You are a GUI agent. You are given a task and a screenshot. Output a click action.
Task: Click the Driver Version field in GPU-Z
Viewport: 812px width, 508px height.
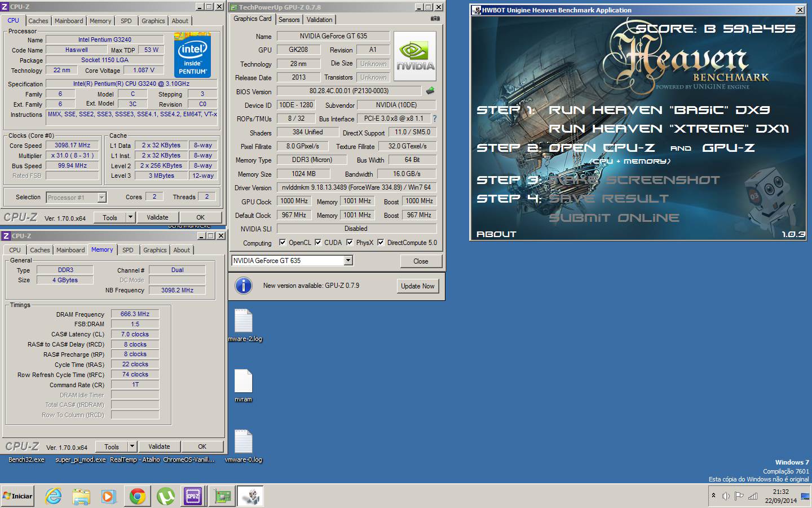[356, 187]
